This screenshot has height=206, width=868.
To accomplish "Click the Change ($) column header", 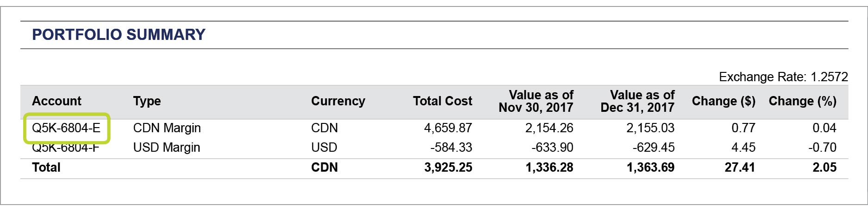I will tap(723, 101).
